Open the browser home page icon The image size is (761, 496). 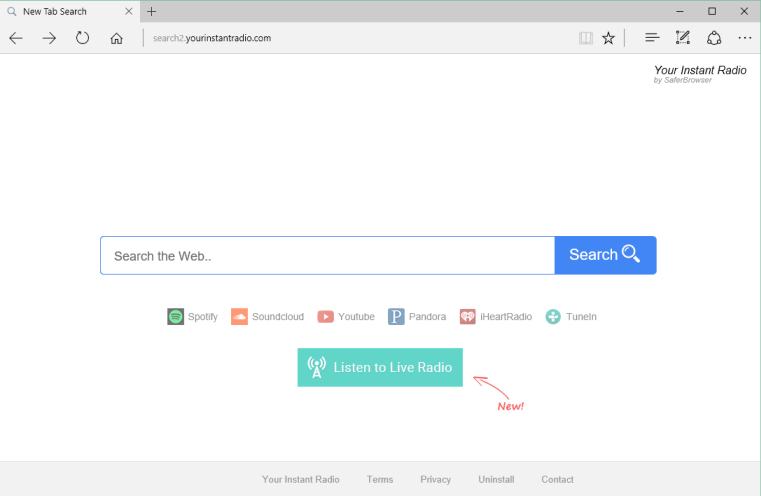[116, 38]
